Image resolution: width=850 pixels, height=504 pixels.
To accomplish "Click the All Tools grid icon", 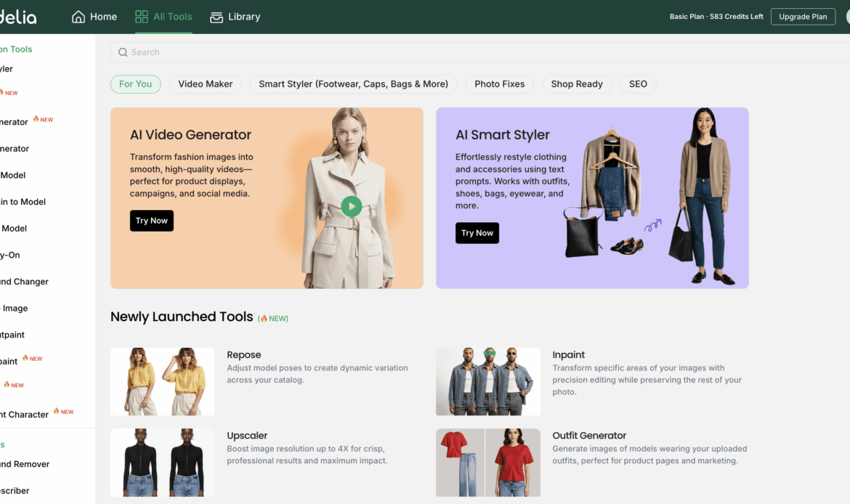I will click(x=142, y=17).
